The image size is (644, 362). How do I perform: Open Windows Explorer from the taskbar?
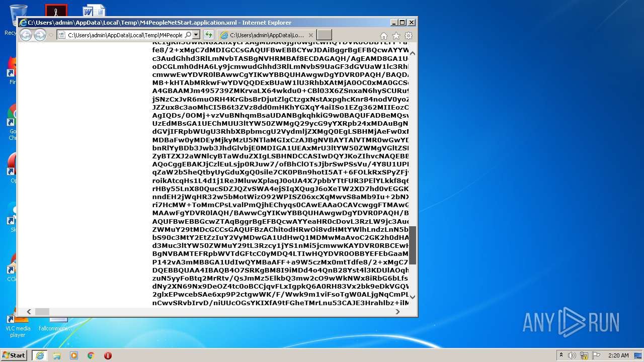click(x=57, y=355)
